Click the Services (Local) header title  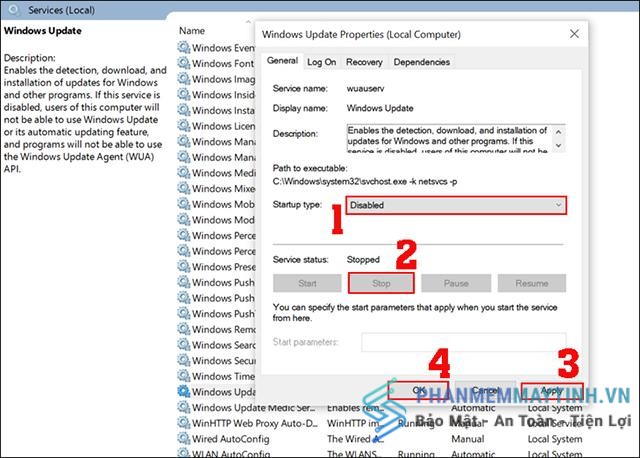point(61,10)
